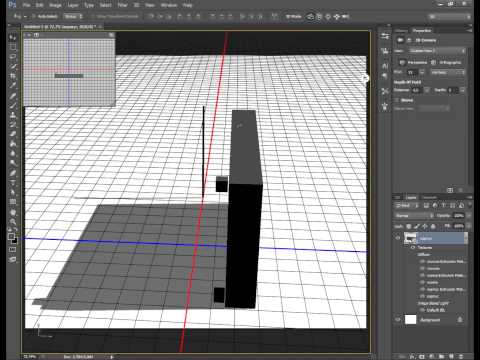The width and height of the screenshot is (480, 360).
Task: Select the Lasso tool
Action: (13, 57)
